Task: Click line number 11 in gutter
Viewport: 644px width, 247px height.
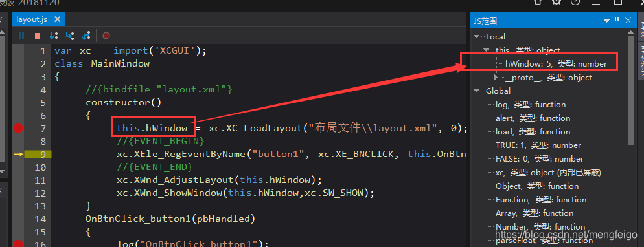Action: click(x=40, y=180)
